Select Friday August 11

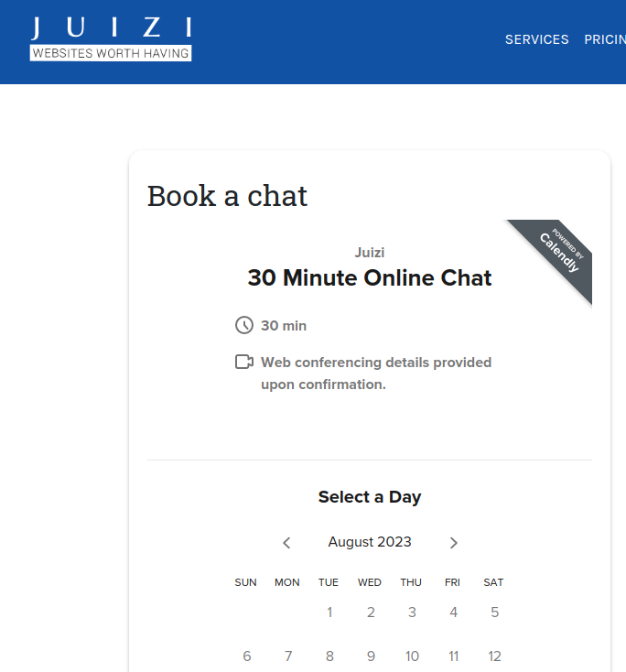(453, 656)
